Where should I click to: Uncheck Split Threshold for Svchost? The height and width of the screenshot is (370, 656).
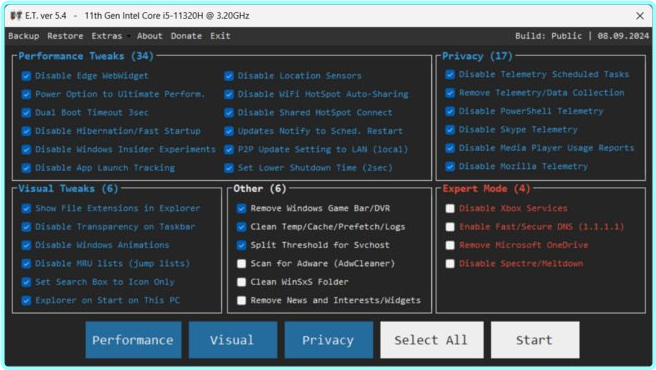coord(241,245)
